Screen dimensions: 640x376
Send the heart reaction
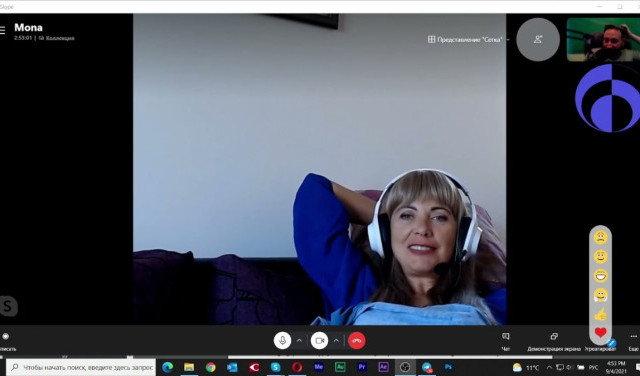(x=600, y=333)
